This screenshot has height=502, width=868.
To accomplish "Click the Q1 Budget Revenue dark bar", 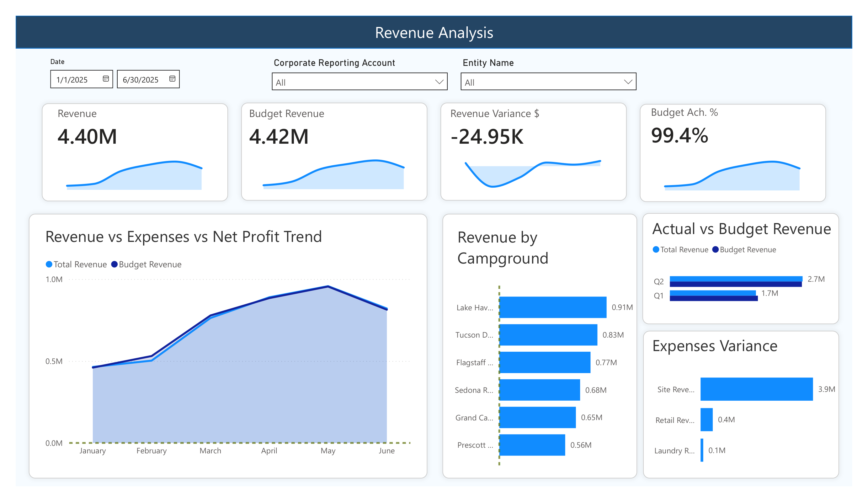I will pos(714,298).
